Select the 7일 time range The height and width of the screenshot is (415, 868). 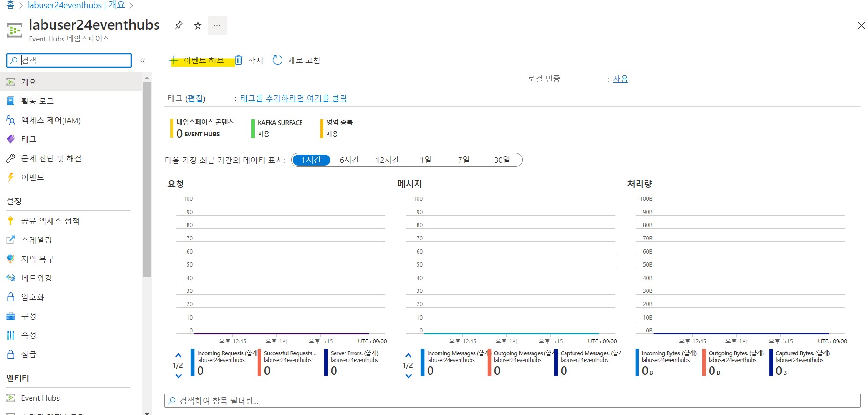pyautogui.click(x=464, y=160)
